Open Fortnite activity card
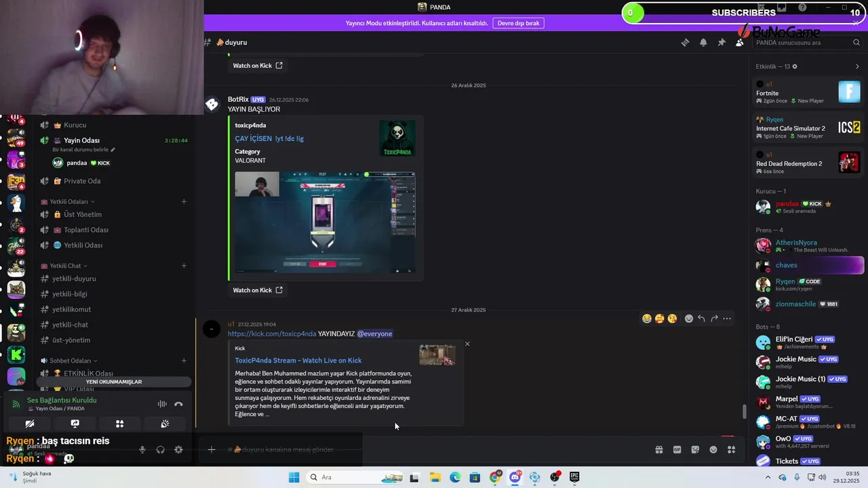Image resolution: width=868 pixels, height=488 pixels. [808, 91]
